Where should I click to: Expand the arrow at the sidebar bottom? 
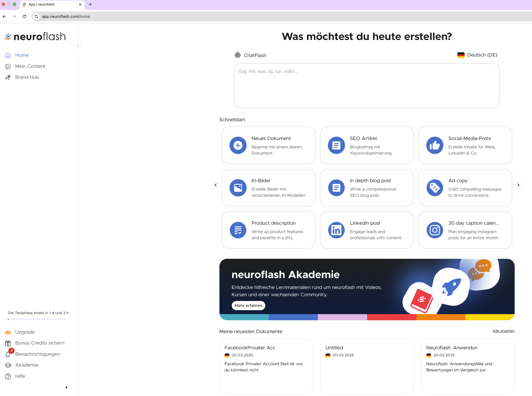coord(67,387)
